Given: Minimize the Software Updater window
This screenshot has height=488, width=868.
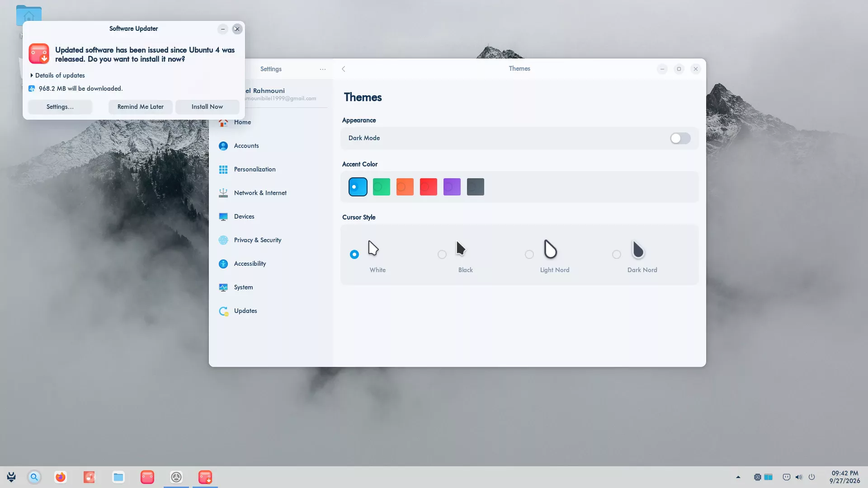Looking at the screenshot, I should [223, 29].
